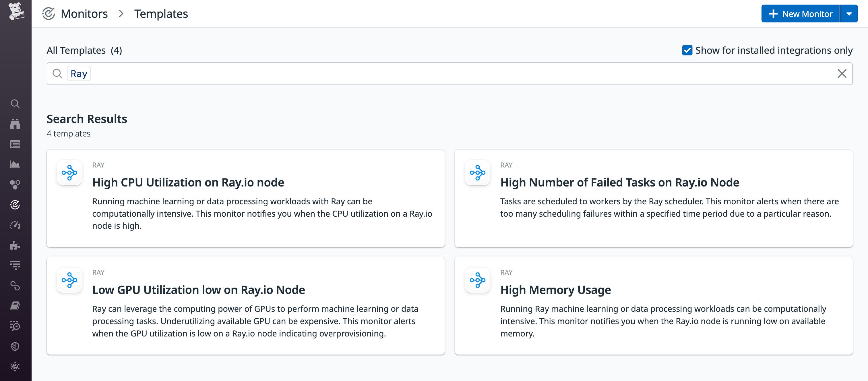Open the Security shield icon

point(15,345)
